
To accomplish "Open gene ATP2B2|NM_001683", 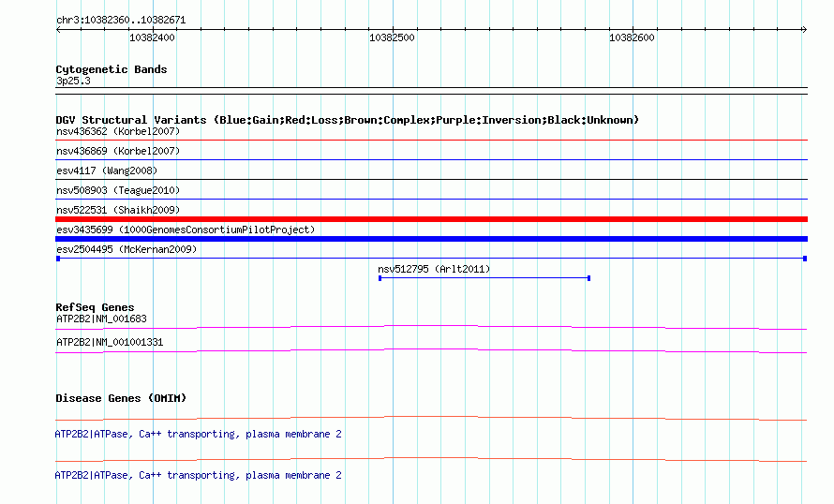I will point(101,319).
